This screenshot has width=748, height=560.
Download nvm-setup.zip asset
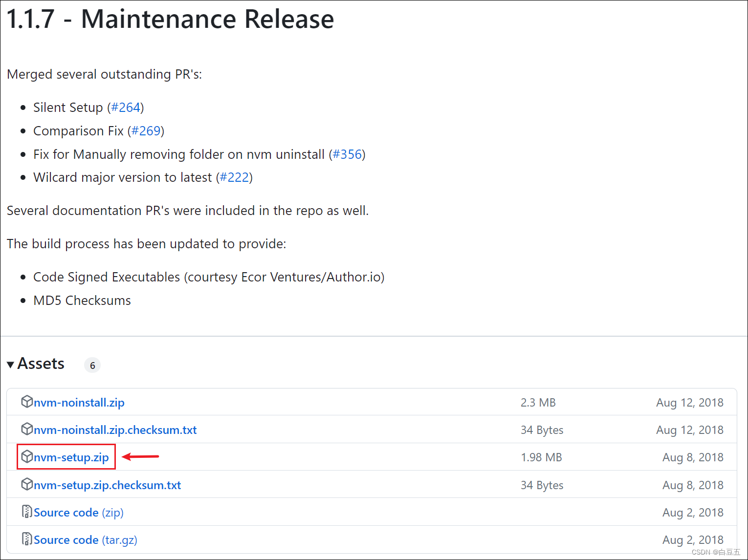coord(71,457)
